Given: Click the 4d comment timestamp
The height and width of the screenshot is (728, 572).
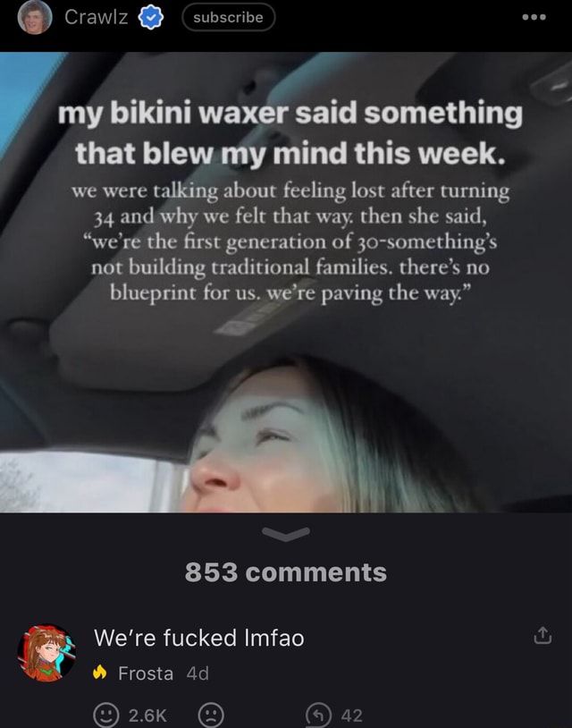Looking at the screenshot, I should 198,673.
